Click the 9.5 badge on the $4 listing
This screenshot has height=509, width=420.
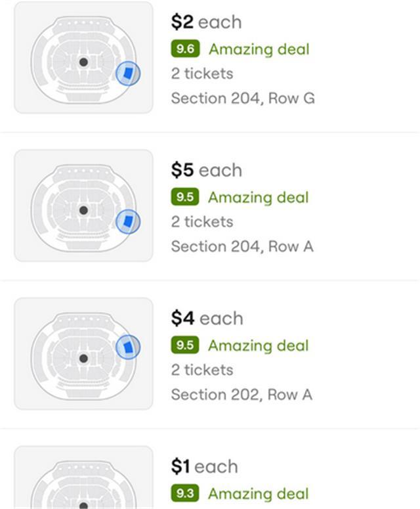[x=185, y=345]
